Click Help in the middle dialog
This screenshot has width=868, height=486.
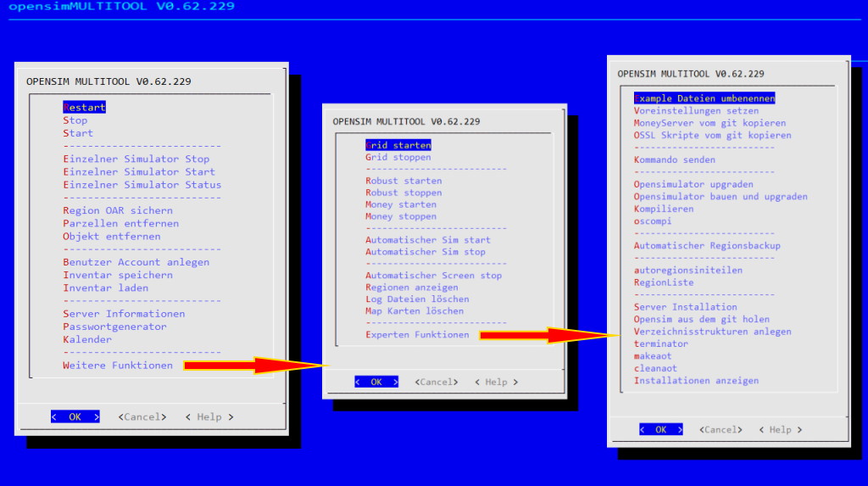496,382
